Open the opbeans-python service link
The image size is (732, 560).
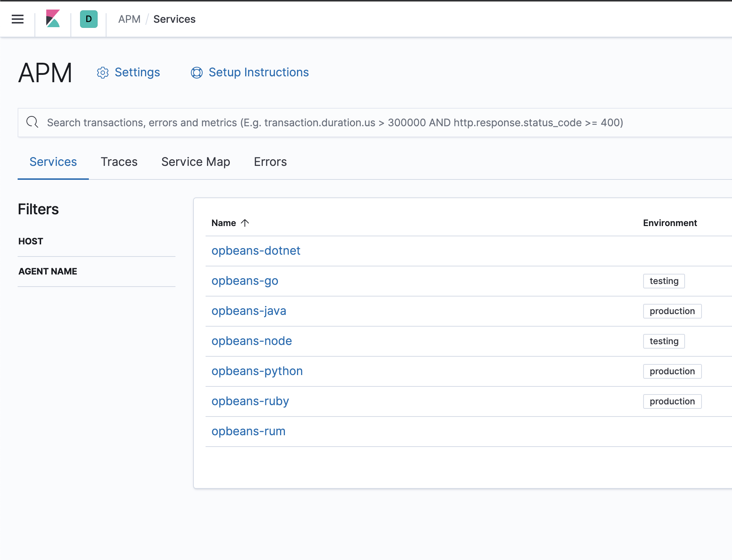257,371
